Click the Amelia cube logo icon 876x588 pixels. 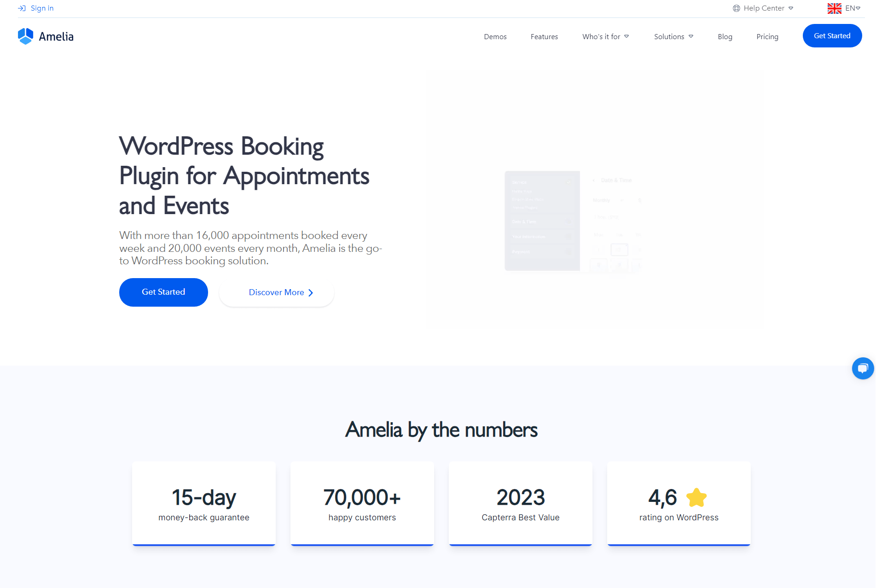pos(25,35)
